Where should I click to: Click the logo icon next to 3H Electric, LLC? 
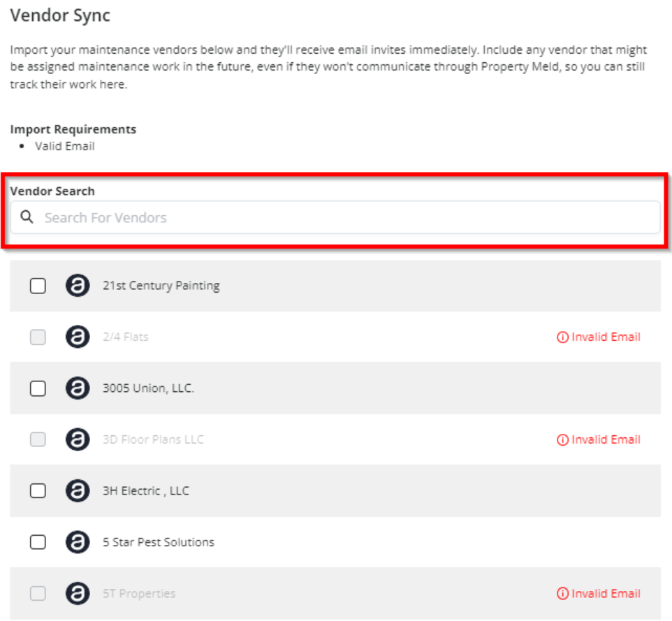coord(78,491)
